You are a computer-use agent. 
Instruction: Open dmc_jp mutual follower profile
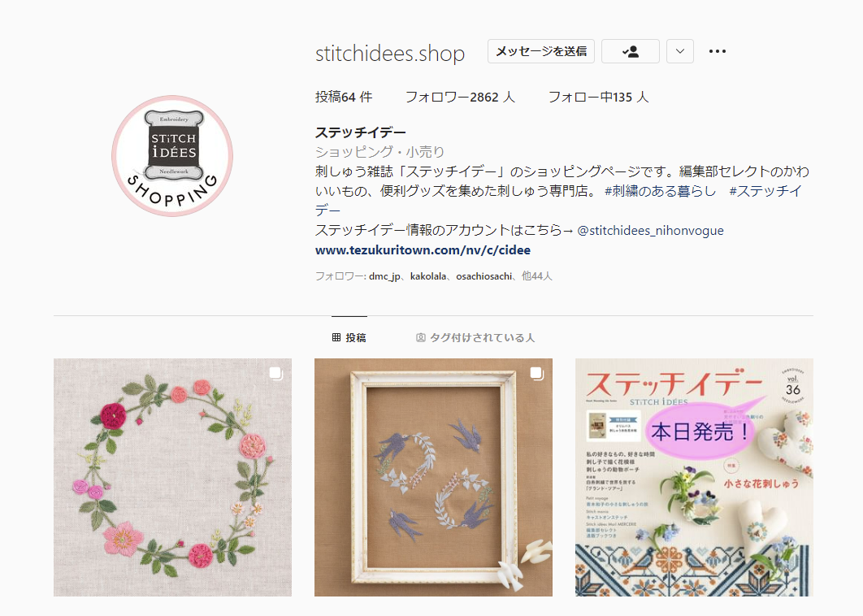click(x=384, y=276)
